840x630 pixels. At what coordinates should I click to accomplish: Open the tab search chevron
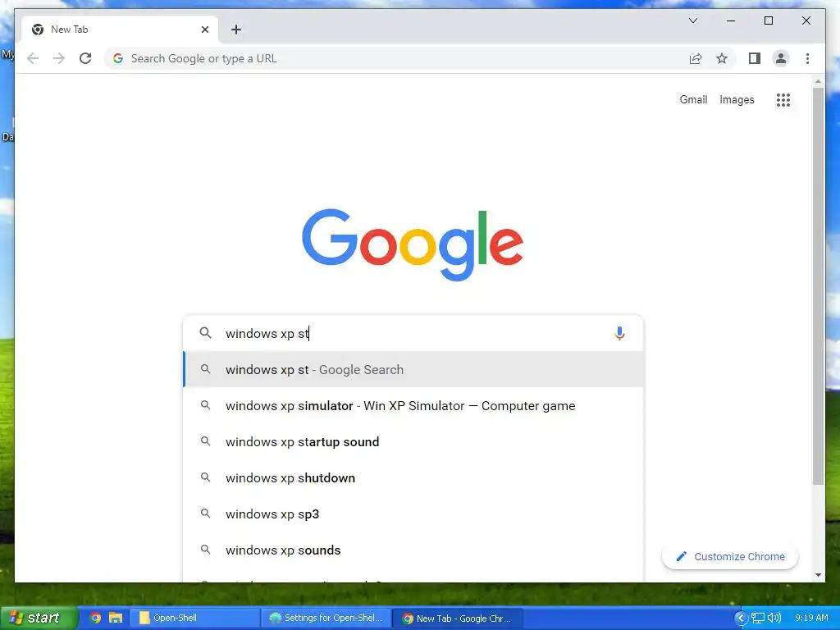(x=692, y=21)
